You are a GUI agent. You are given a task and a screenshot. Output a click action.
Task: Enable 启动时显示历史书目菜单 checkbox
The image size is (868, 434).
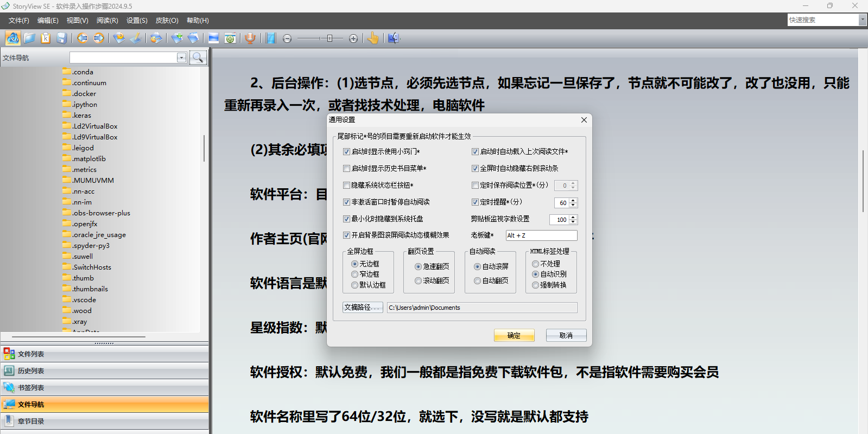click(x=346, y=168)
